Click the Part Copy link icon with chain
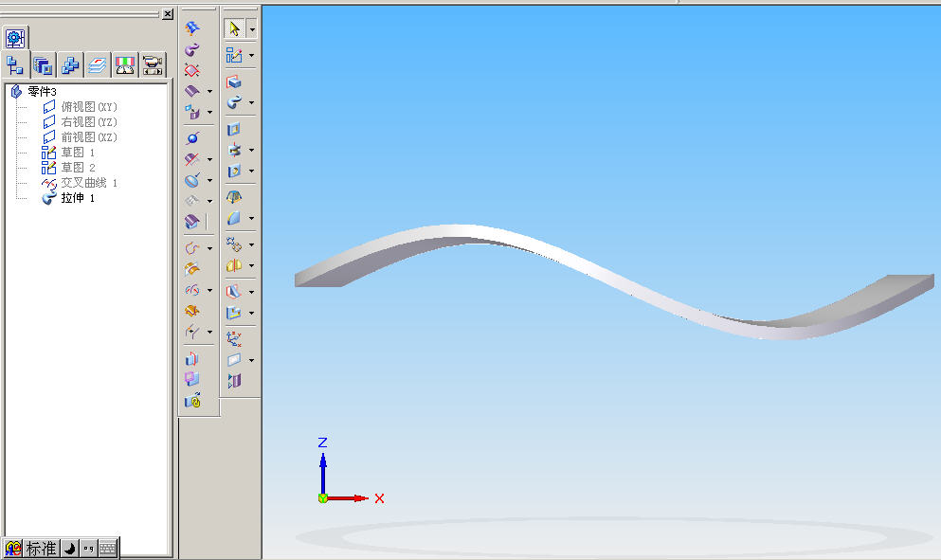 [x=192, y=401]
